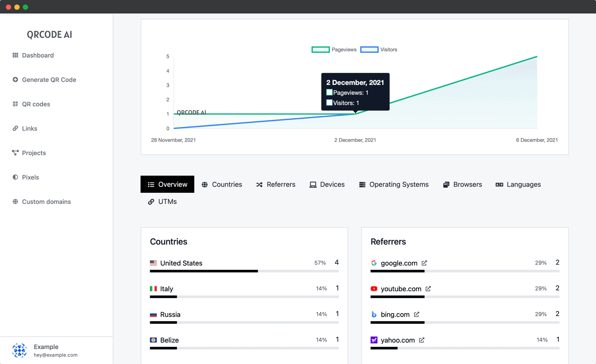596x364 pixels.
Task: Click the Links chain icon
Action: tap(15, 128)
